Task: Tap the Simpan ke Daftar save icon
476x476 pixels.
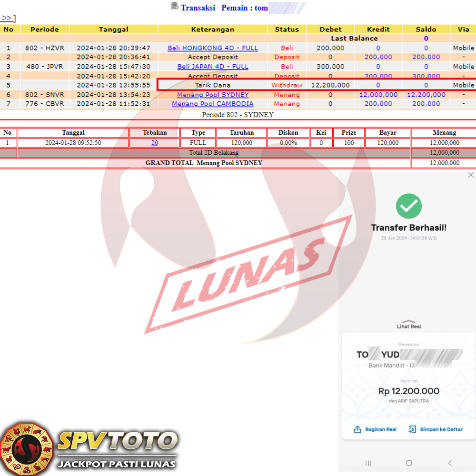Action: pyautogui.click(x=412, y=429)
